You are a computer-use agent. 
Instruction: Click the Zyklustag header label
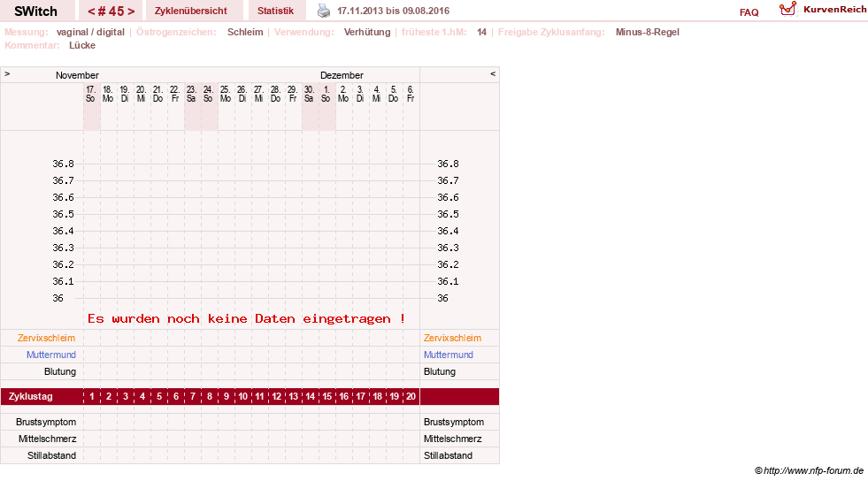point(30,396)
